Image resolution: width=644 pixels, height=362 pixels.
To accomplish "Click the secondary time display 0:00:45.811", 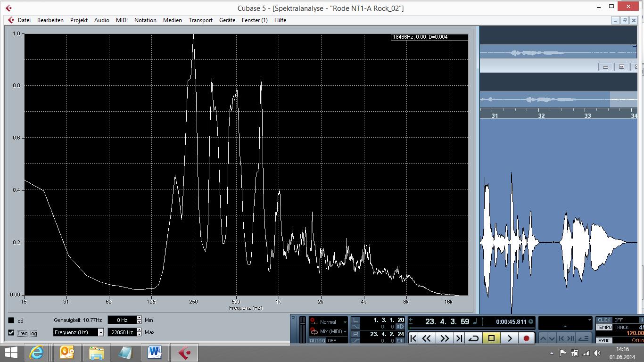I will pyautogui.click(x=511, y=321).
